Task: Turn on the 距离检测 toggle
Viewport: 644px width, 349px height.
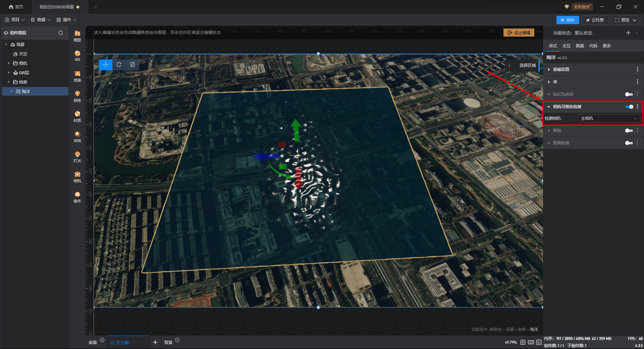Action: (629, 143)
